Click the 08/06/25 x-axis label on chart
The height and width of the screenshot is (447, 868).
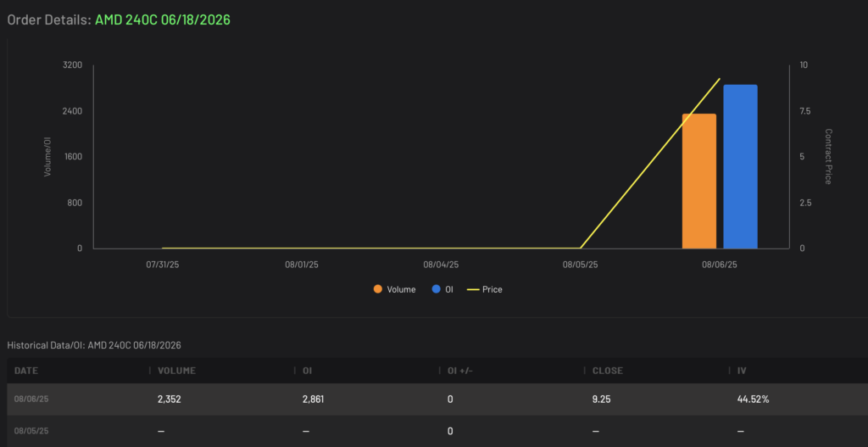coord(720,265)
